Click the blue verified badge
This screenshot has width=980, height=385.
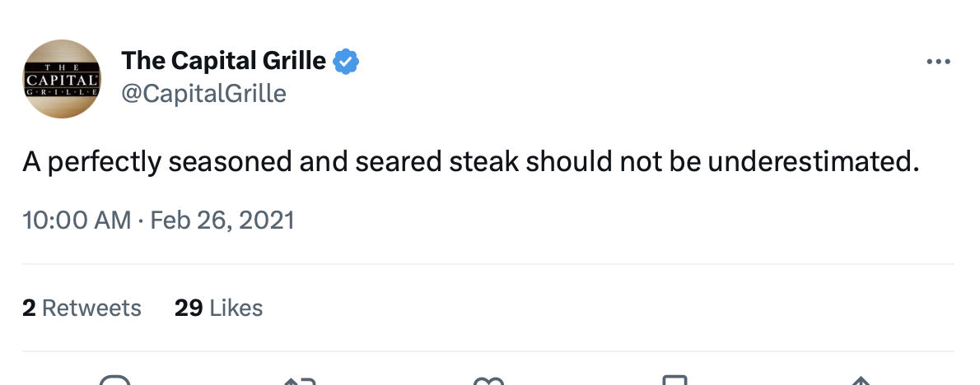pos(346,61)
